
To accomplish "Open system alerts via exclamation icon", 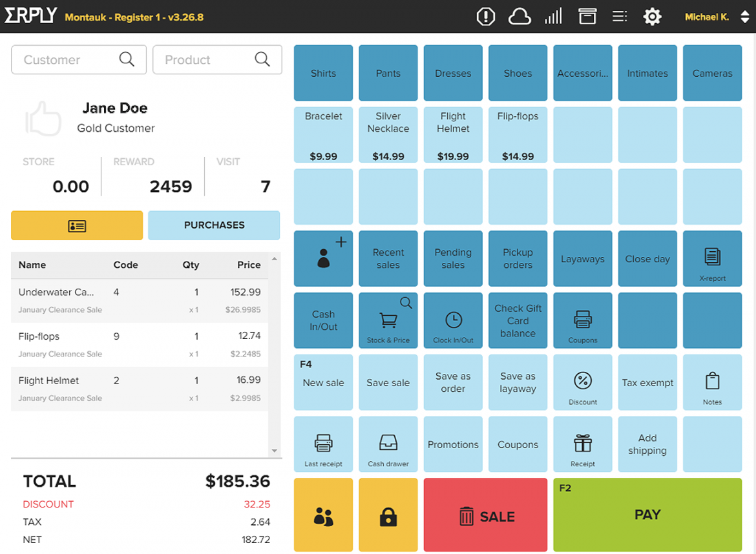I will pyautogui.click(x=485, y=16).
